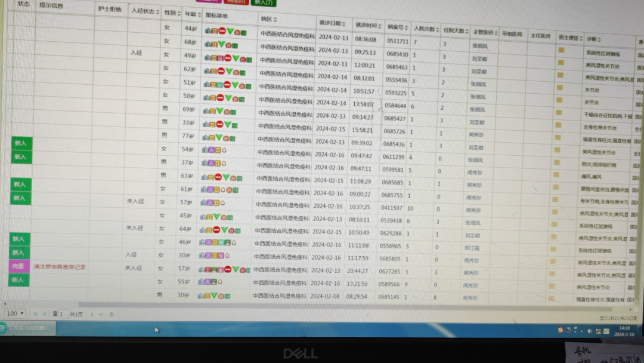
Task: Click the running app button on the taskbar
Action: 29,328
